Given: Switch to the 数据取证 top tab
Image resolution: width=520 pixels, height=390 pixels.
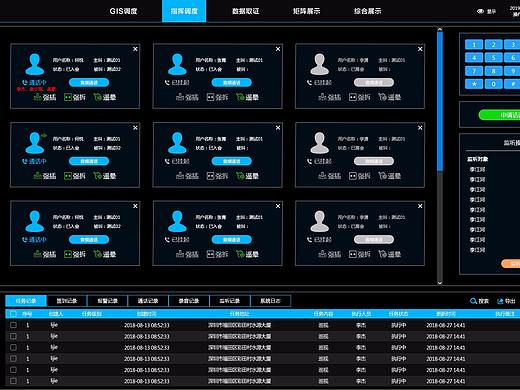Looking at the screenshot, I should click(x=246, y=11).
